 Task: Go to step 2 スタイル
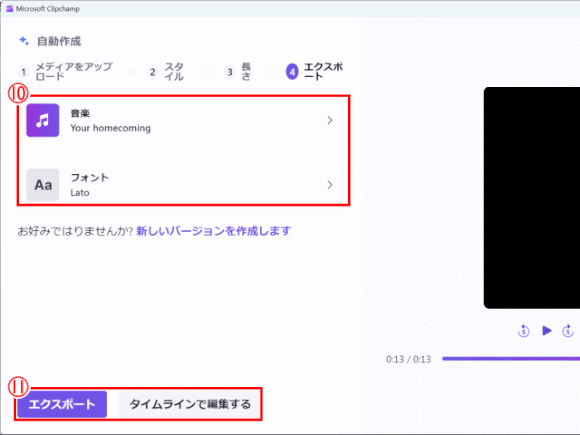point(165,71)
